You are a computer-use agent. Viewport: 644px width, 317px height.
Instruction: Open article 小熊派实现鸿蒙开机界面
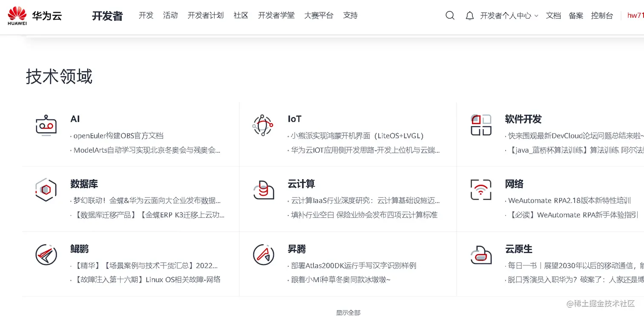click(x=358, y=136)
